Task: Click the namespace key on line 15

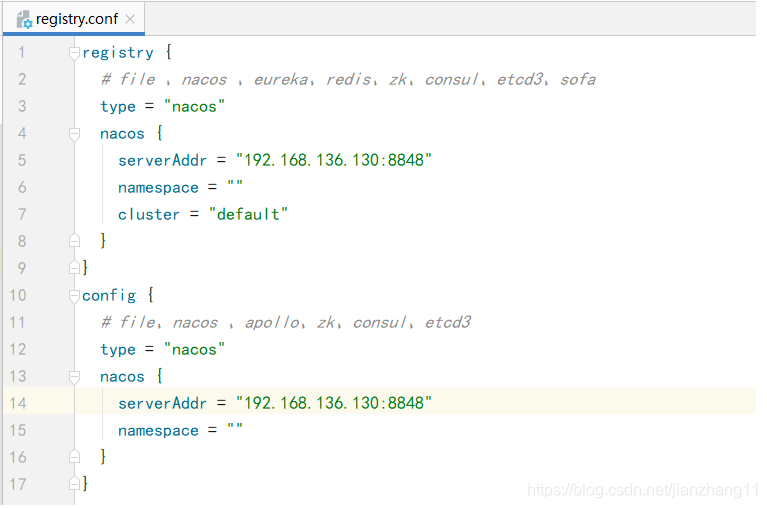Action: click(158, 431)
